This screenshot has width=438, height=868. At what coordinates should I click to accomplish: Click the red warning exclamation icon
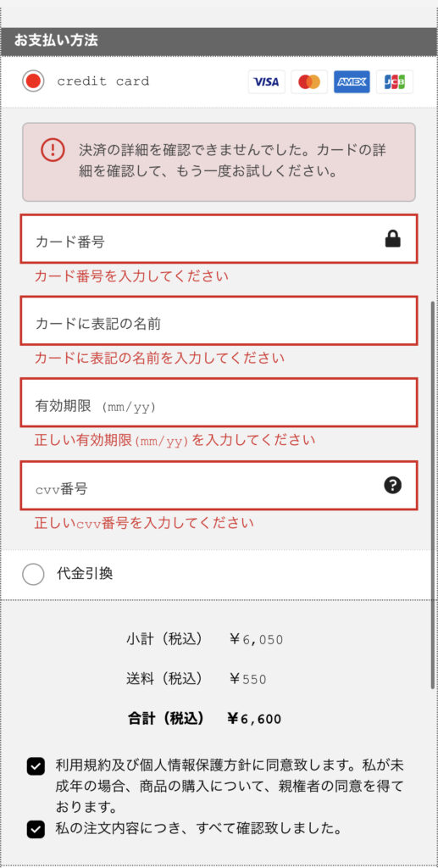tap(53, 149)
